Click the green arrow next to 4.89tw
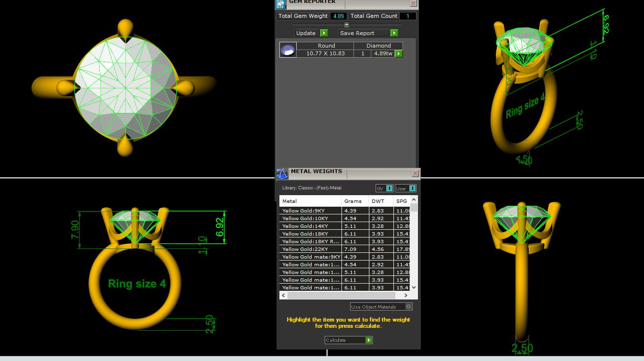Viewport: 644px width, 361px height. pos(399,54)
